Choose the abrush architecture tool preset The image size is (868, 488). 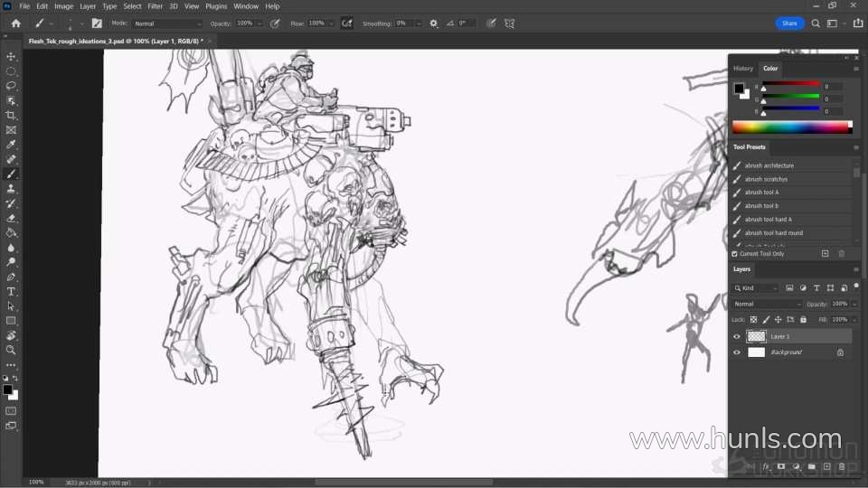pyautogui.click(x=769, y=165)
